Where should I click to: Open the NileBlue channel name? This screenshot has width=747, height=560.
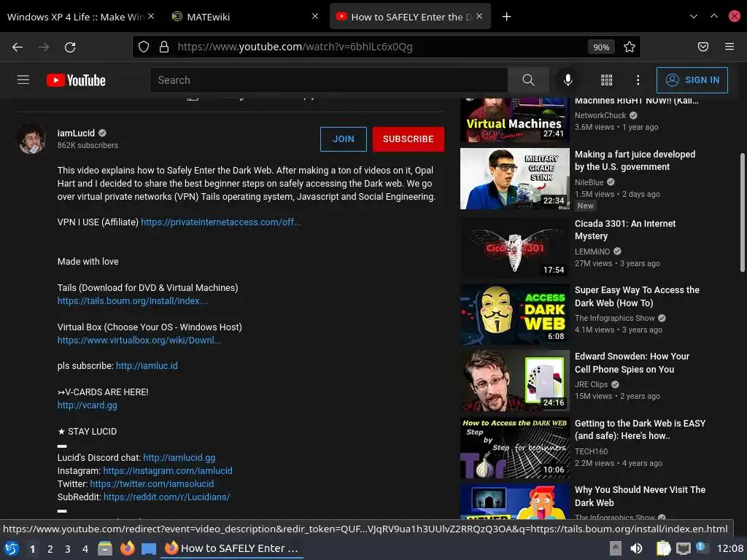589,182
